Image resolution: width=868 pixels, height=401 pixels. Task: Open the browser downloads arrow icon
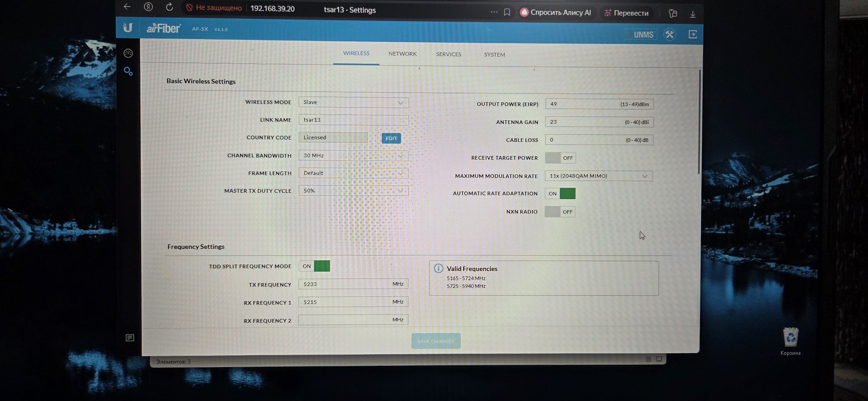(692, 14)
